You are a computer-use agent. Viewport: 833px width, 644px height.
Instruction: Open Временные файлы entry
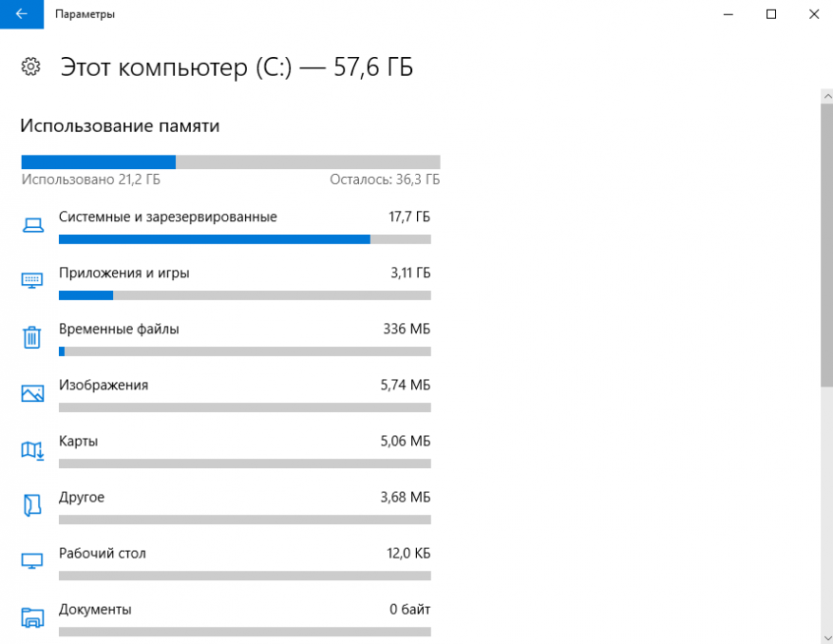coord(120,329)
